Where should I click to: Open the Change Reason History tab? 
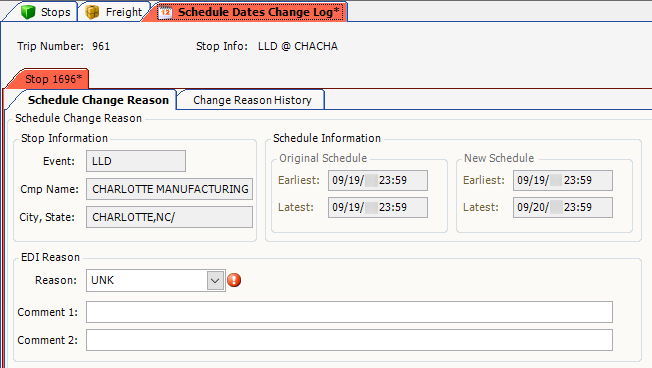point(252,100)
